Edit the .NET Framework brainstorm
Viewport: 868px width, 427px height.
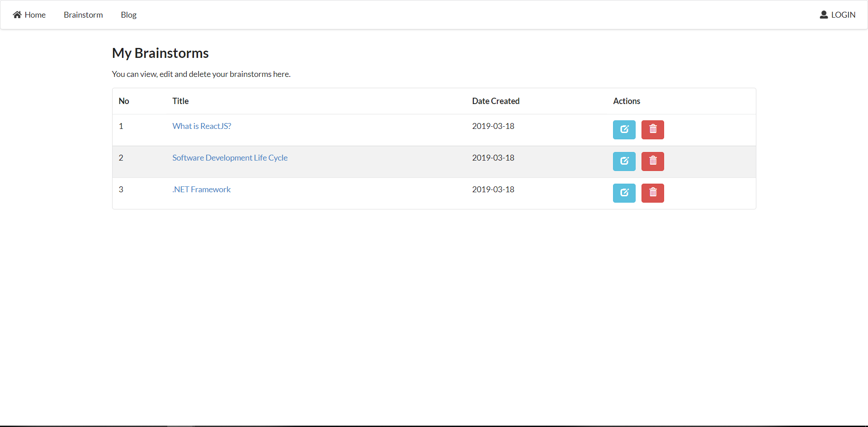tap(624, 193)
